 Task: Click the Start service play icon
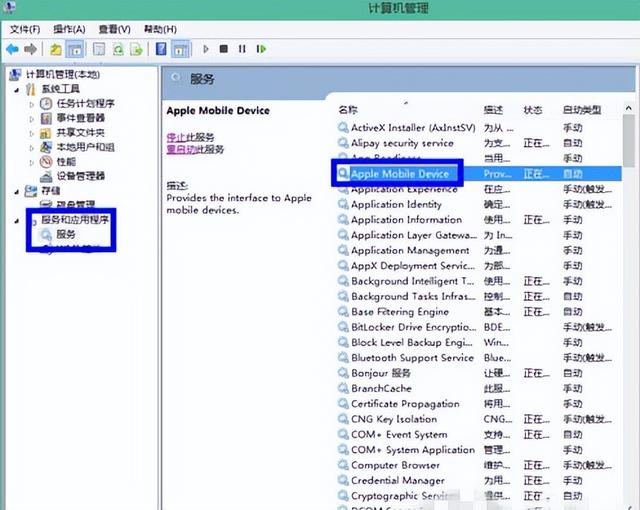pyautogui.click(x=206, y=49)
